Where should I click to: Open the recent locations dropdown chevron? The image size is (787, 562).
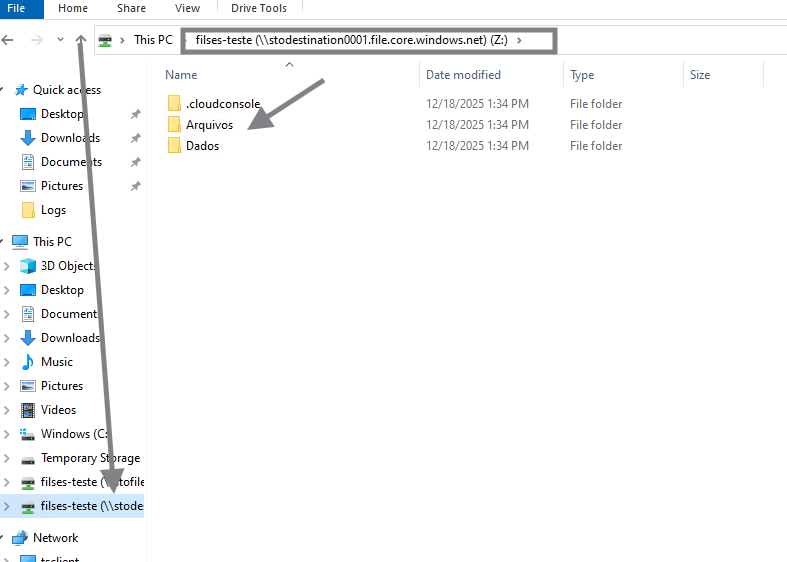click(60, 40)
